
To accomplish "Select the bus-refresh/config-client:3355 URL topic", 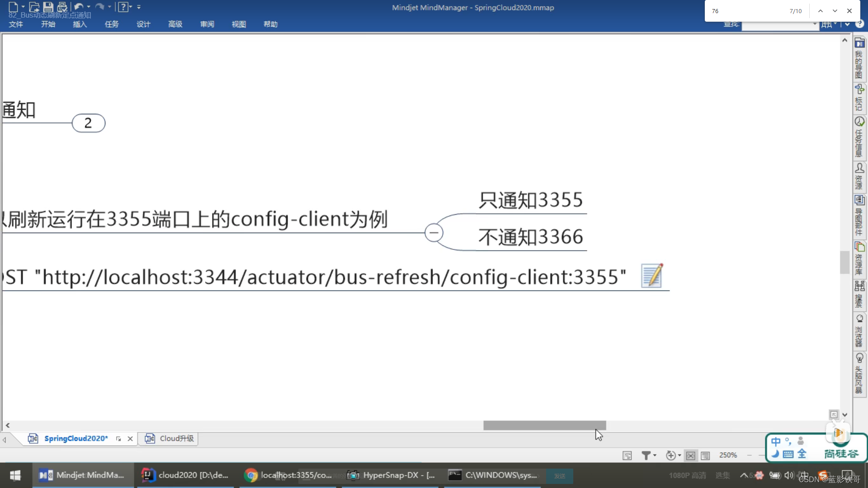I will point(314,277).
